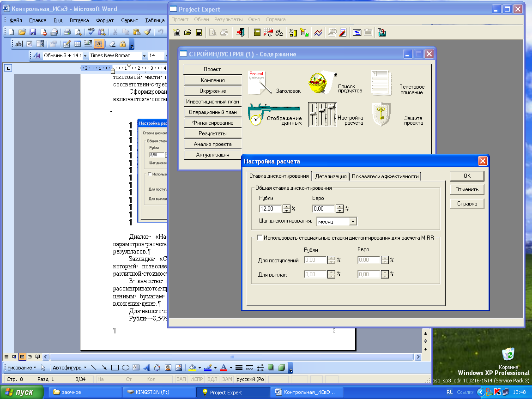Open fill color dropdown arrow
Viewport: 532px width, 399px height.
[x=199, y=368]
